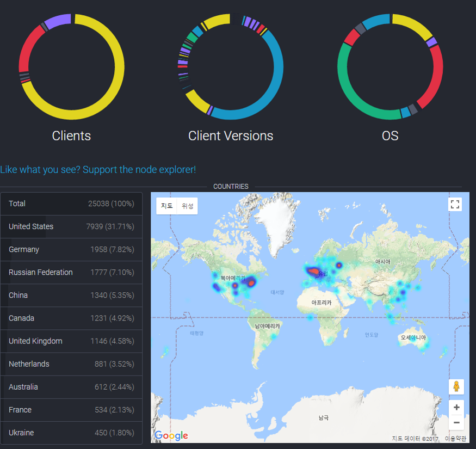Click the 1958 (7.82%) value

point(112,249)
